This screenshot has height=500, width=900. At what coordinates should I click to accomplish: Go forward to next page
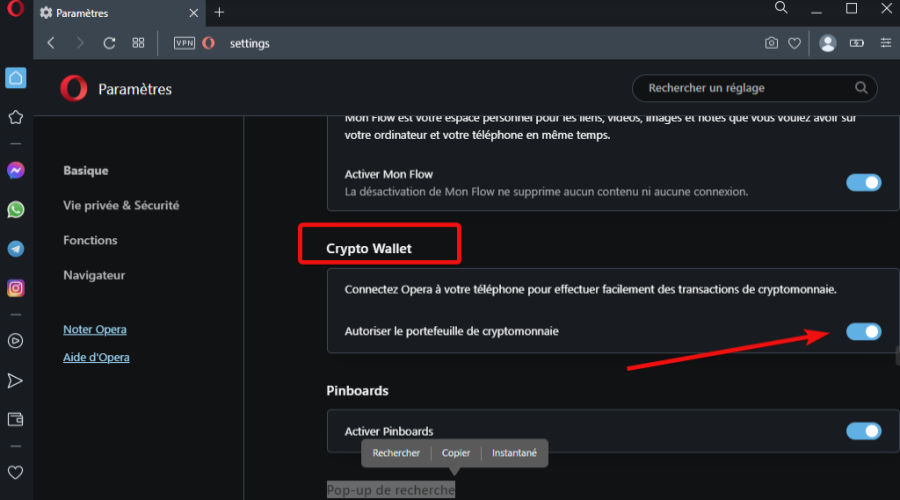point(80,43)
